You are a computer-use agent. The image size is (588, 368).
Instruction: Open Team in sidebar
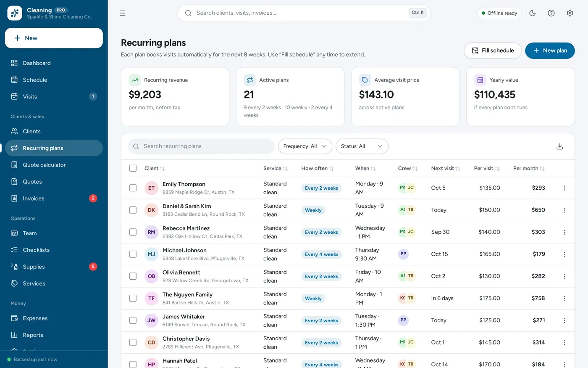tap(54, 233)
